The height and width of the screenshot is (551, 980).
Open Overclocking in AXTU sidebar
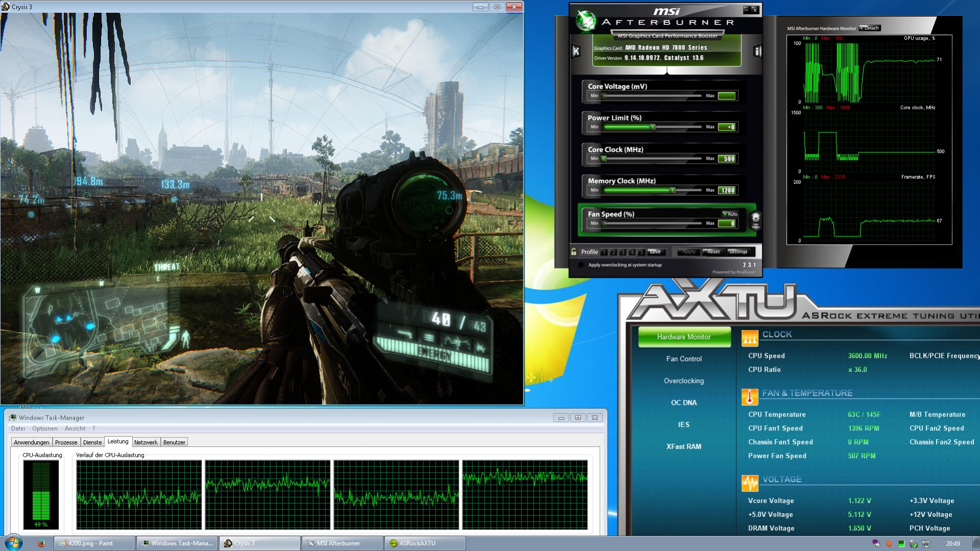684,381
